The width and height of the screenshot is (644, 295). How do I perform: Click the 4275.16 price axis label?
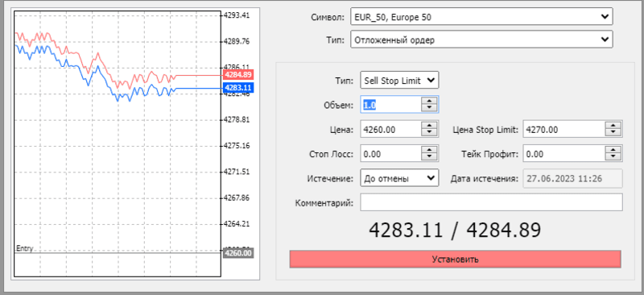pos(236,146)
